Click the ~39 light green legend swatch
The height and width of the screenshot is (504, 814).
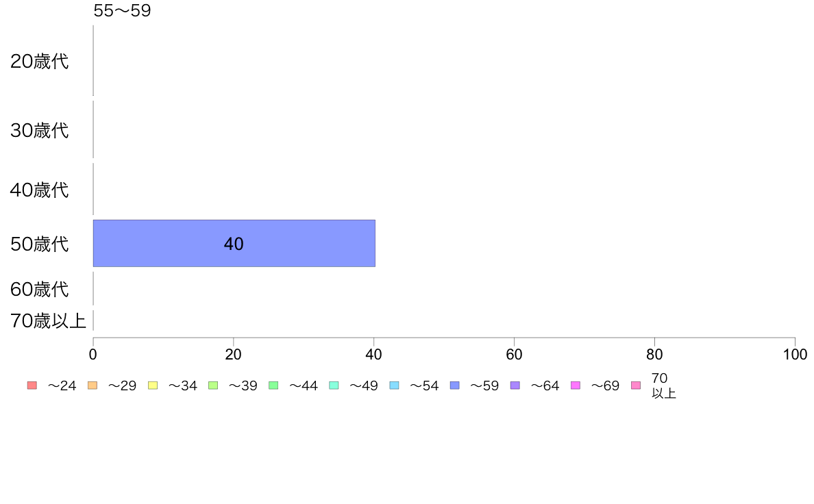coord(213,385)
